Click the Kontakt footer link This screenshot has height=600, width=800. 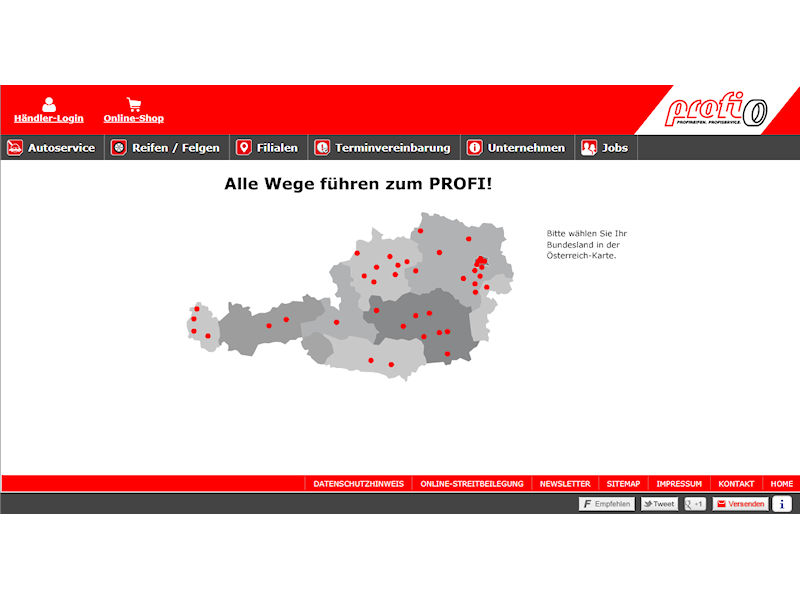[x=736, y=484]
